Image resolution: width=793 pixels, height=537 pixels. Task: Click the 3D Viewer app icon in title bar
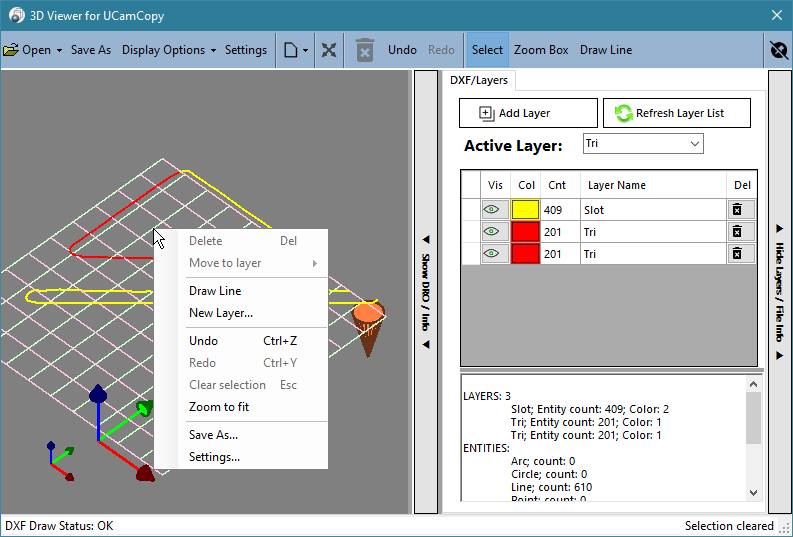click(16, 15)
